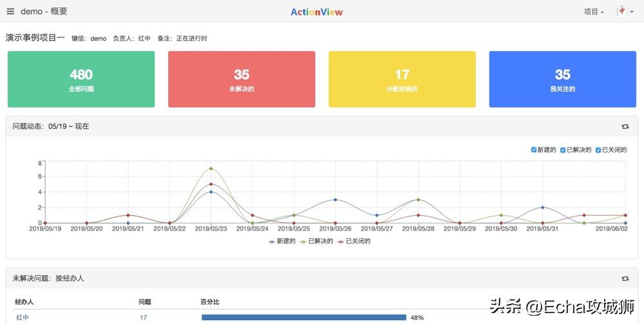Toggle the 新建的 chart legend entry
Image resolution: width=644 pixels, height=324 pixels.
282,242
